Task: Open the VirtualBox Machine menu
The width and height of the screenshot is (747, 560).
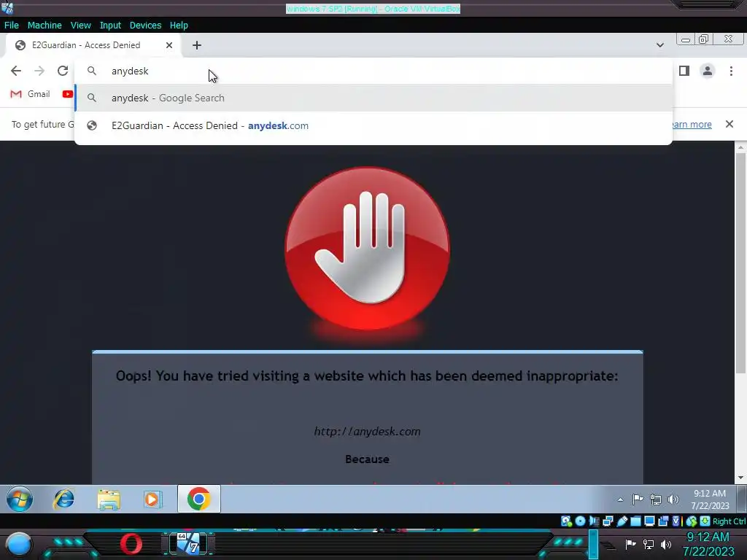Action: 44,26
